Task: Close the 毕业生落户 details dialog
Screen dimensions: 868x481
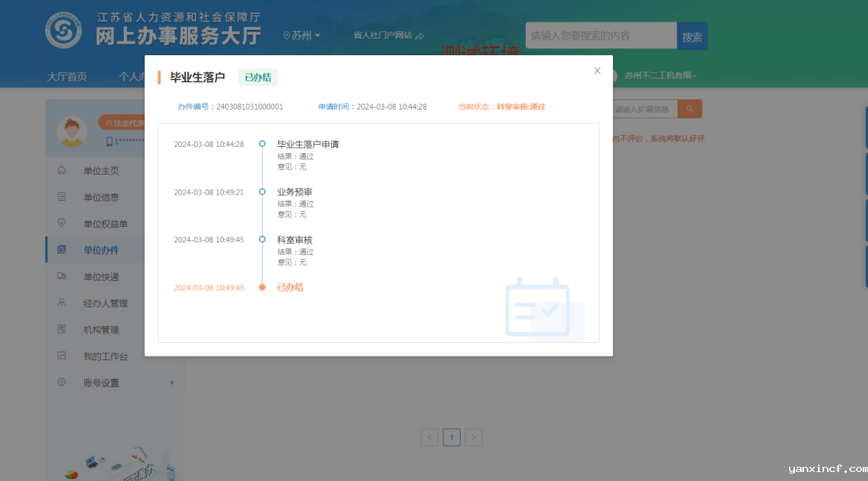Action: pos(597,71)
